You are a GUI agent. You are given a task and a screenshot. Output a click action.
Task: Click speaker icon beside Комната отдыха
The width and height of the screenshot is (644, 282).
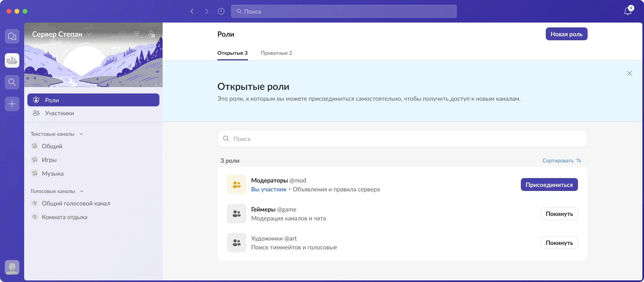coord(35,217)
